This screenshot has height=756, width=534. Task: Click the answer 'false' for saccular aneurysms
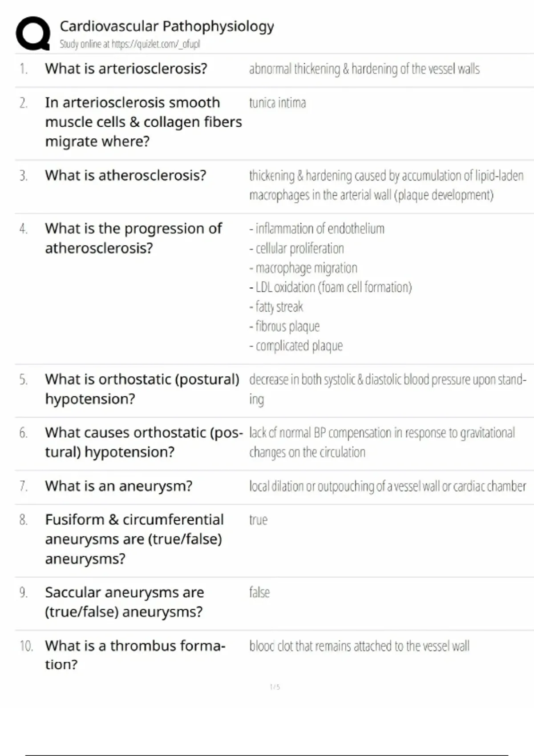pyautogui.click(x=259, y=592)
